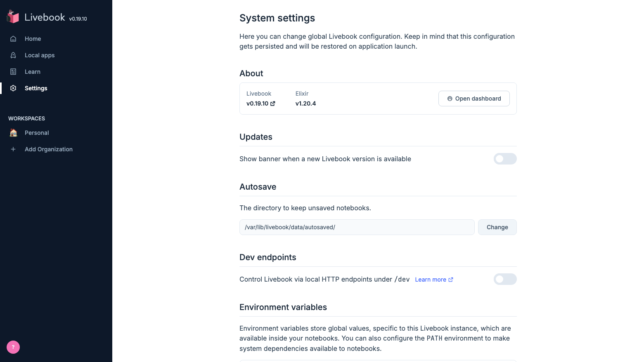Click the v0.19.10 version label in sidebar
Image resolution: width=644 pixels, height=362 pixels.
(x=78, y=19)
